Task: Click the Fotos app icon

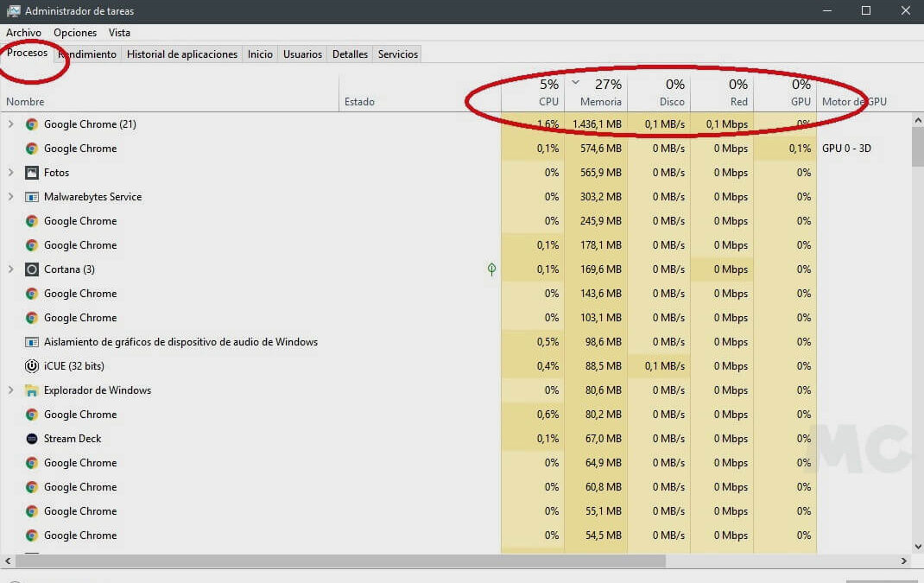Action: pos(32,173)
